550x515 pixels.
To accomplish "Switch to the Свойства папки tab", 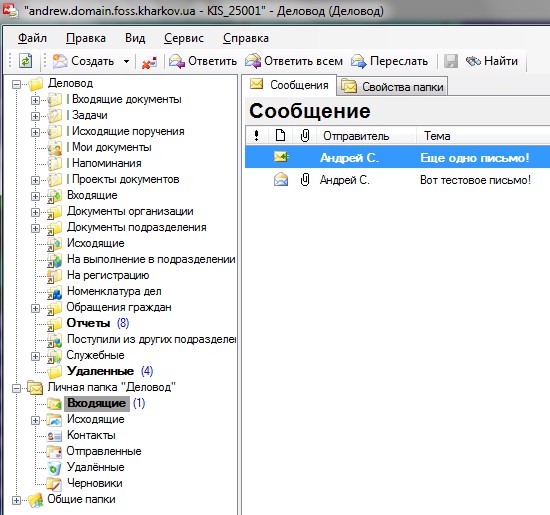I will click(392, 86).
